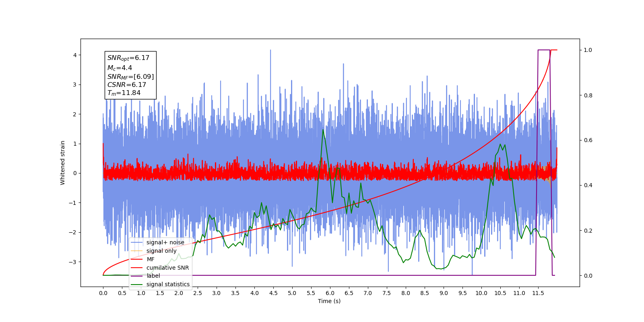Click the right y-axis tick label 0.4
Screen dimensions: 644x322
coord(588,186)
